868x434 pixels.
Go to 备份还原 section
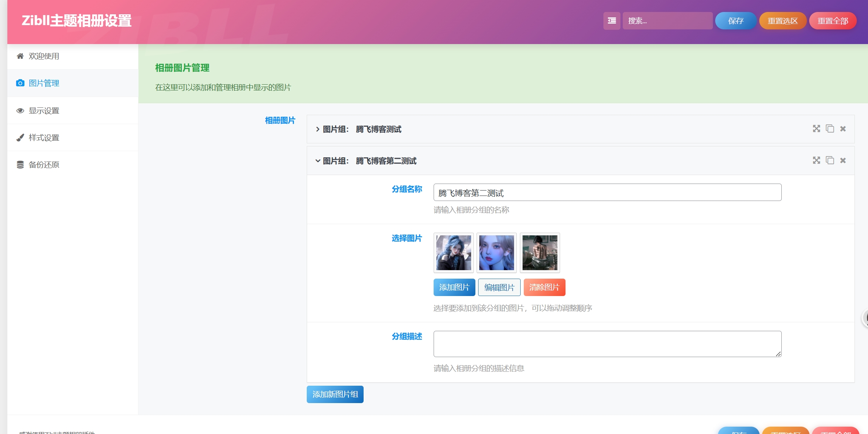44,165
